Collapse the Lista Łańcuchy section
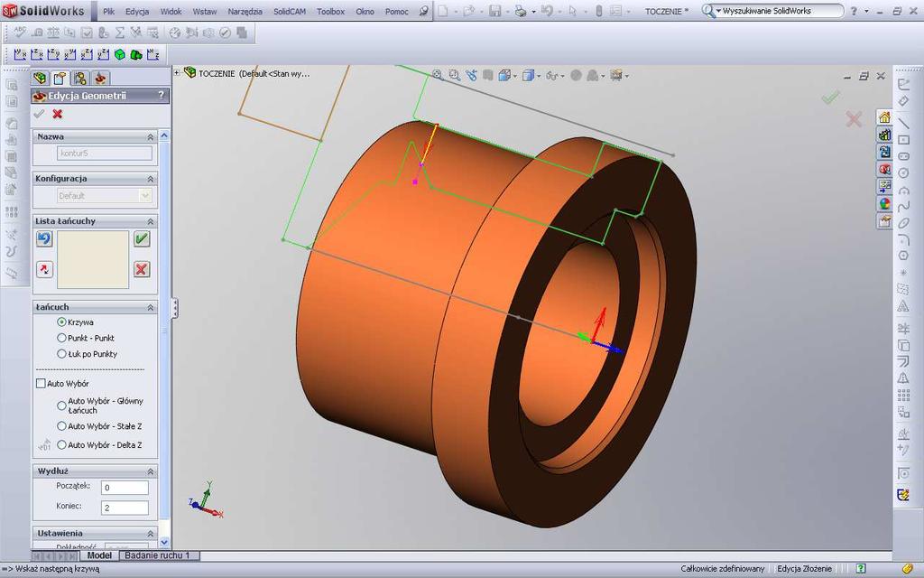Image resolution: width=924 pixels, height=578 pixels. (151, 221)
